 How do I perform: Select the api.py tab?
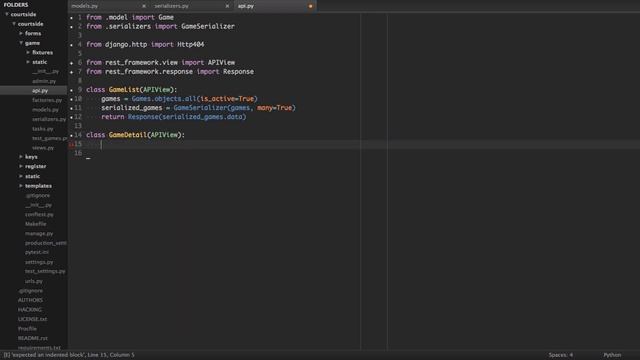point(246,6)
